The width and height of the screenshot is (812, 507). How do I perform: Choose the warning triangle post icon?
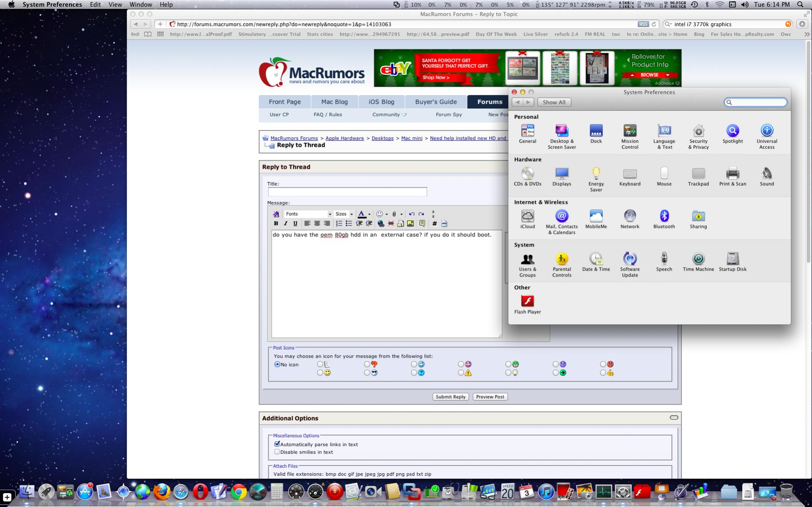461,373
